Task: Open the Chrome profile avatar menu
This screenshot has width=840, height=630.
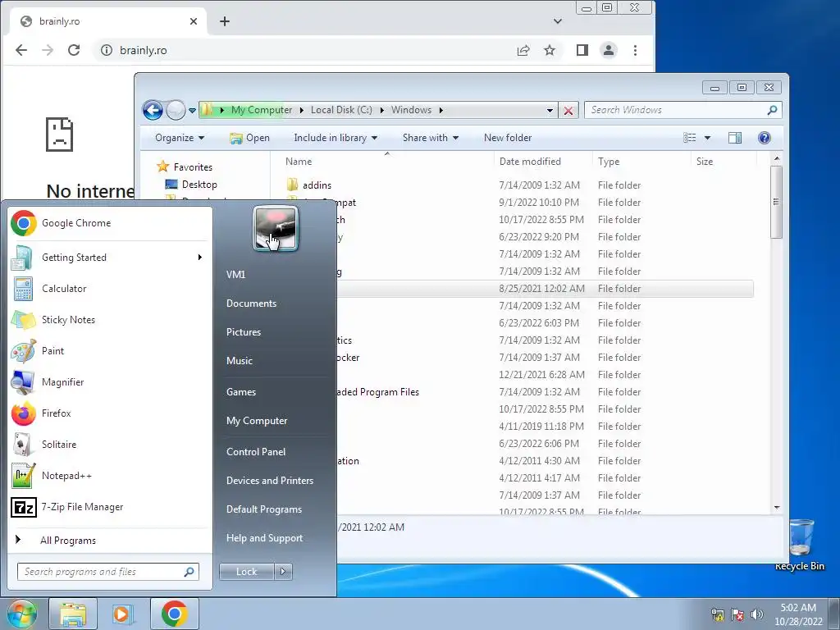Action: [609, 50]
